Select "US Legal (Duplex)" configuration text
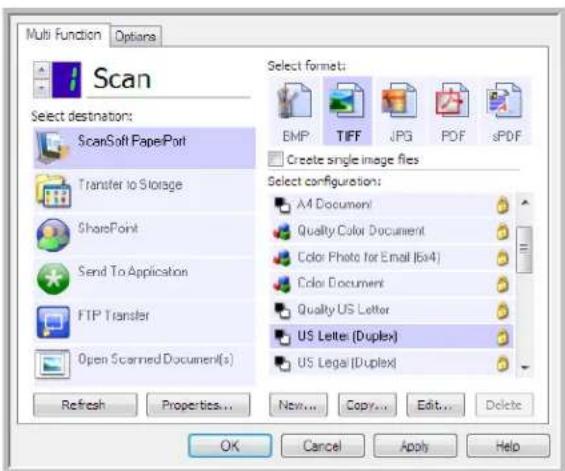 click(x=347, y=363)
